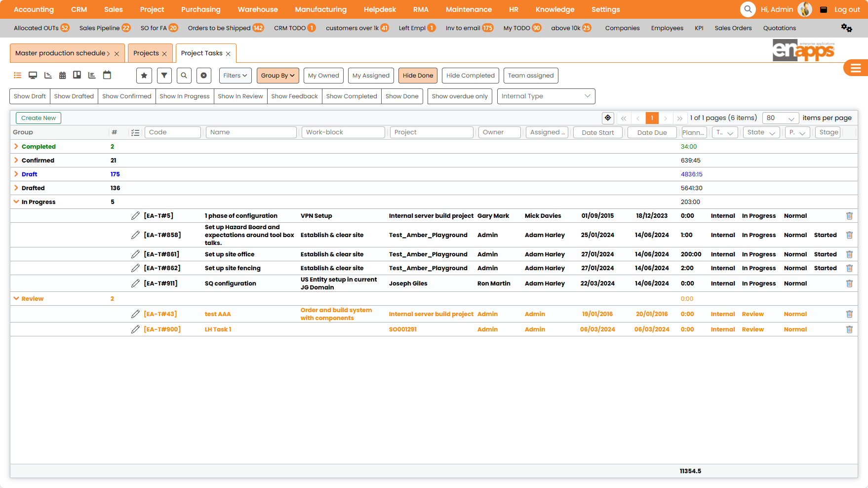Collapse the Review group

[16, 298]
